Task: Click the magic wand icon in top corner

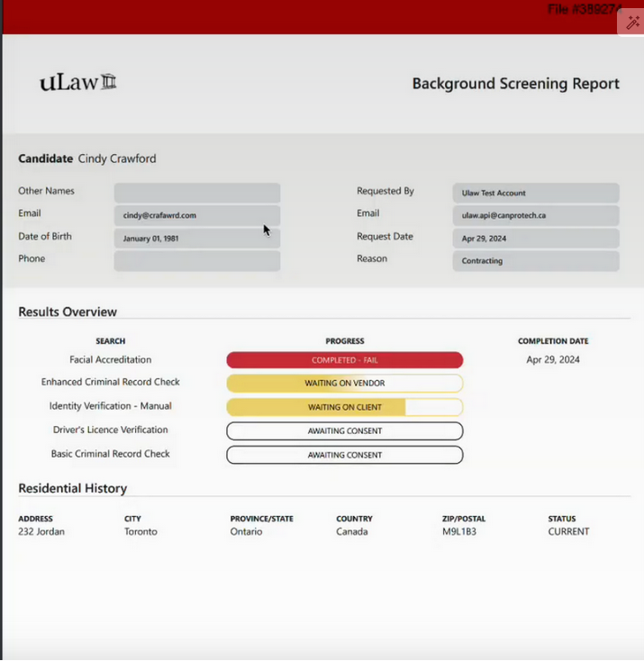Action: [x=632, y=23]
